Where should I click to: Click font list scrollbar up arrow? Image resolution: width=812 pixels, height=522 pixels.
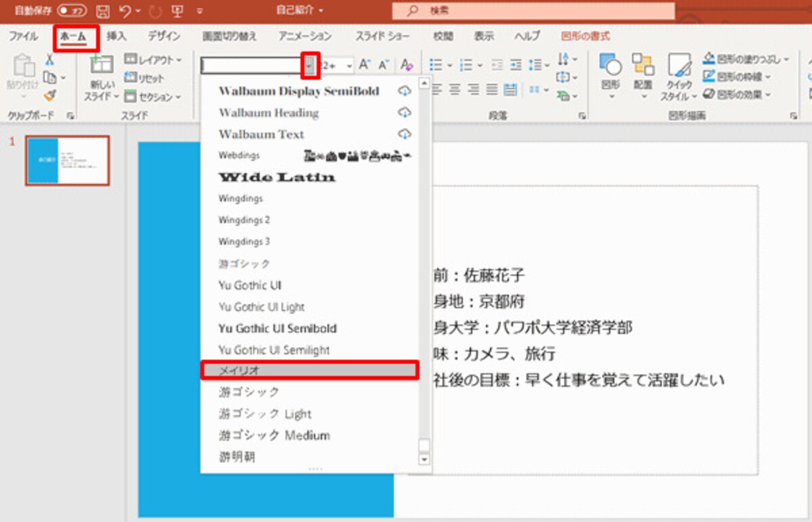(x=425, y=84)
